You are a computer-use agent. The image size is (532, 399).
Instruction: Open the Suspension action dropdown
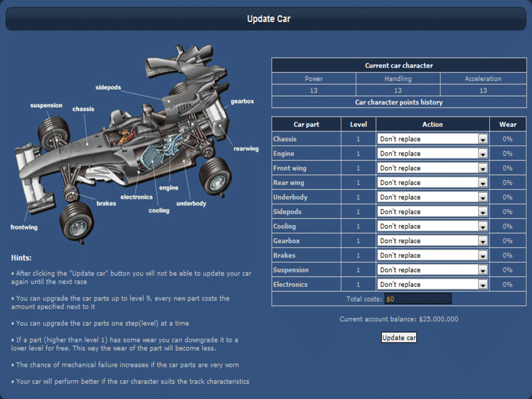pyautogui.click(x=432, y=270)
